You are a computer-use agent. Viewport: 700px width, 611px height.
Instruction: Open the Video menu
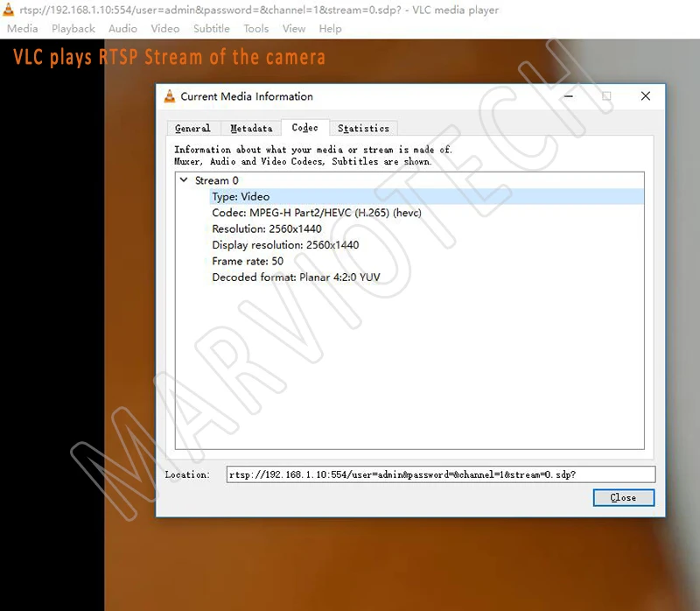[165, 29]
